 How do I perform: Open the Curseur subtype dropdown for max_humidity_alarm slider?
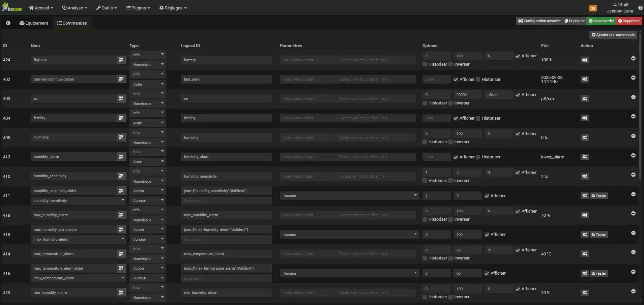[147, 239]
